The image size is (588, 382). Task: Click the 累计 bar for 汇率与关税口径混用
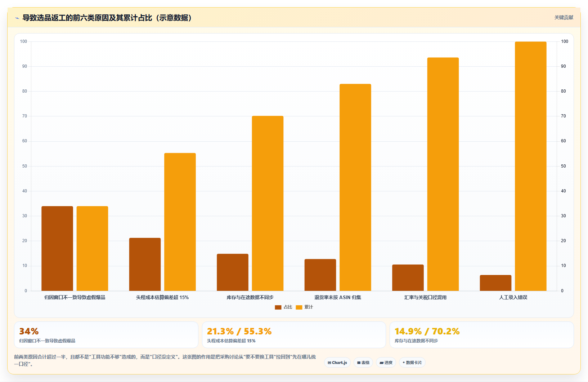(x=443, y=174)
